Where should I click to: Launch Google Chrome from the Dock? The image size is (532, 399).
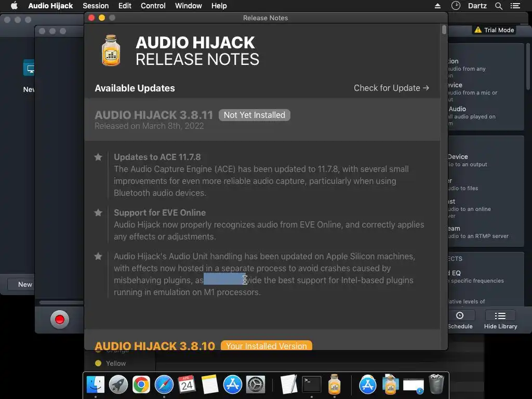pos(141,384)
